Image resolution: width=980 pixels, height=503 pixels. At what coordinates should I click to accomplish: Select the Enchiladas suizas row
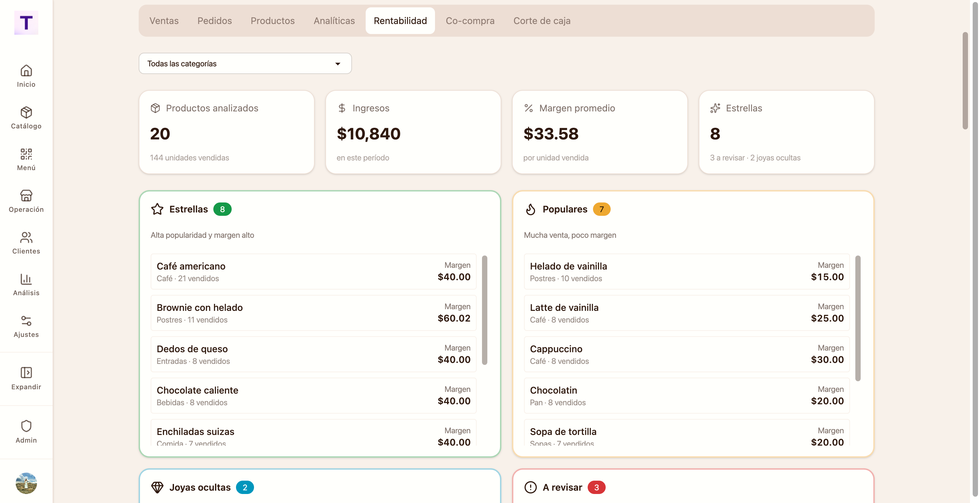tap(313, 433)
